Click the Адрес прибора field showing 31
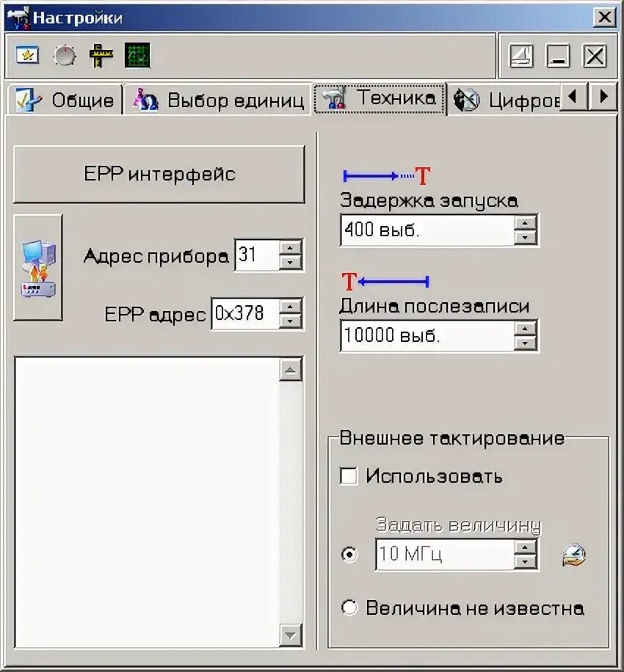 257,255
